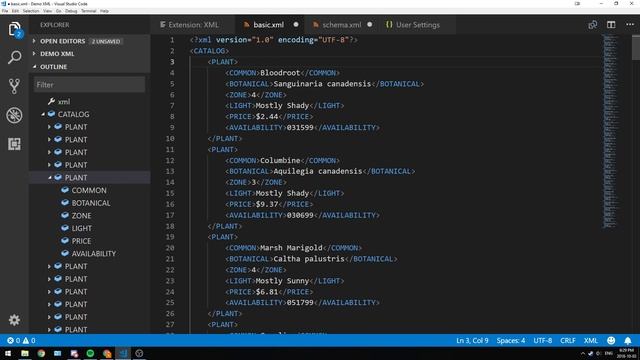Switch to the basic.xml tab

(x=269, y=25)
